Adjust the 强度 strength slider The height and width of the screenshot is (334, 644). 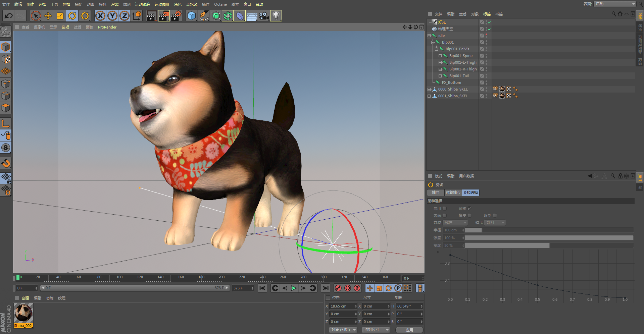pyautogui.click(x=549, y=238)
